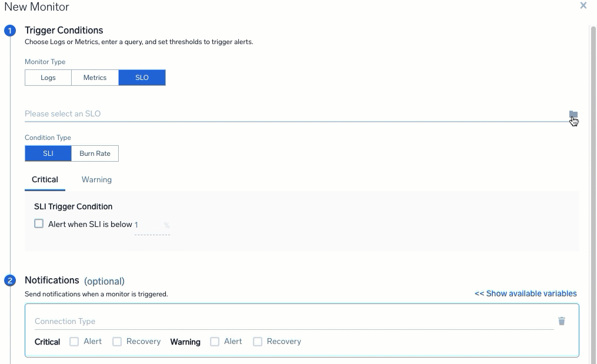The width and height of the screenshot is (597, 364).
Task: Click the step 1 circle marker
Action: click(10, 31)
